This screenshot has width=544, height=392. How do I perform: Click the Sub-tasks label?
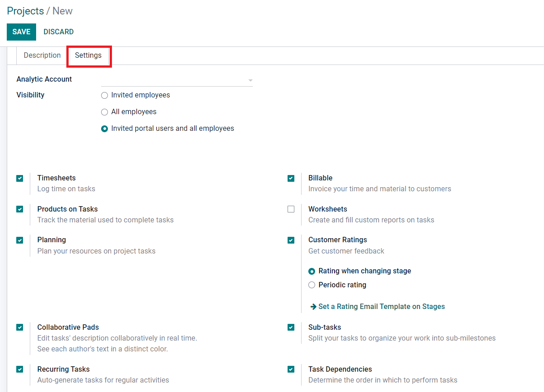coord(325,327)
